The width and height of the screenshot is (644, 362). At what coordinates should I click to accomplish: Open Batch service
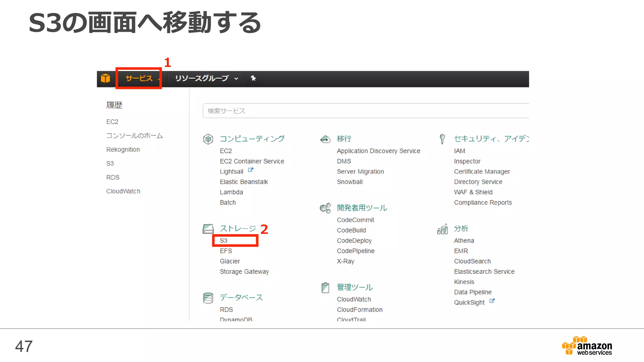[228, 203]
